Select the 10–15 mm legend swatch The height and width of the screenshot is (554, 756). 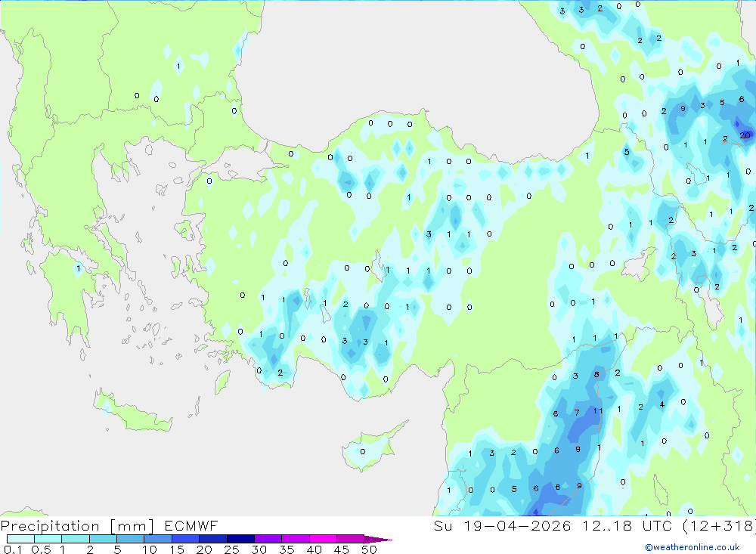158,539
